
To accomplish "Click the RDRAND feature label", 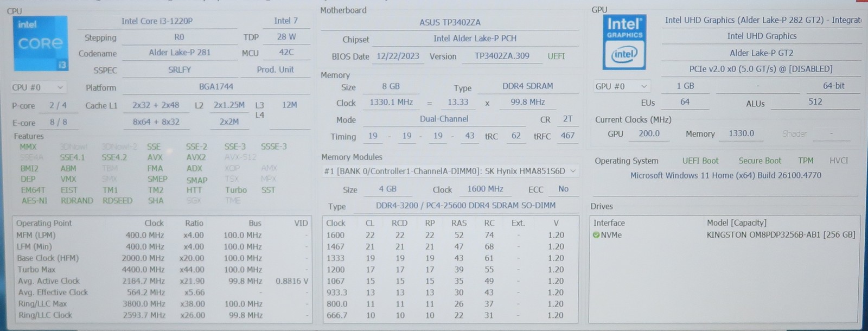I will pos(76,201).
